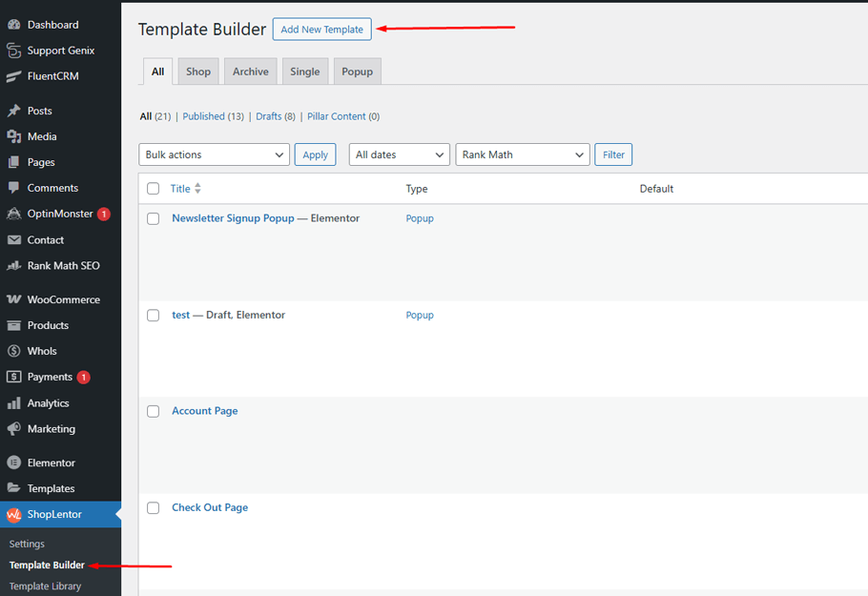Tick the select-all checkbox beside Title

[x=154, y=189]
